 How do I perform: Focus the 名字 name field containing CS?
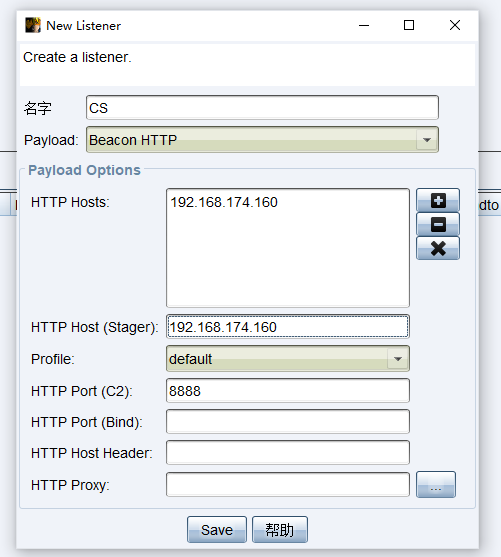coord(262,108)
